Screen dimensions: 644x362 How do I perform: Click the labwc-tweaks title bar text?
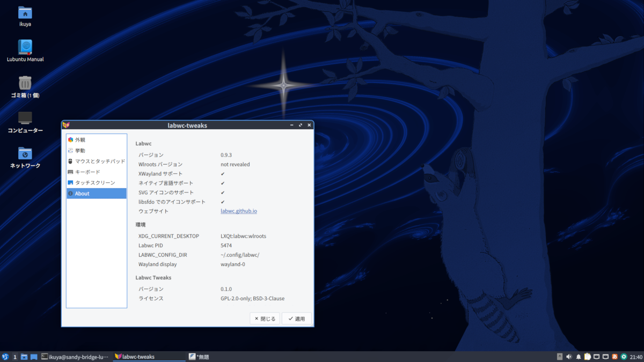(187, 125)
